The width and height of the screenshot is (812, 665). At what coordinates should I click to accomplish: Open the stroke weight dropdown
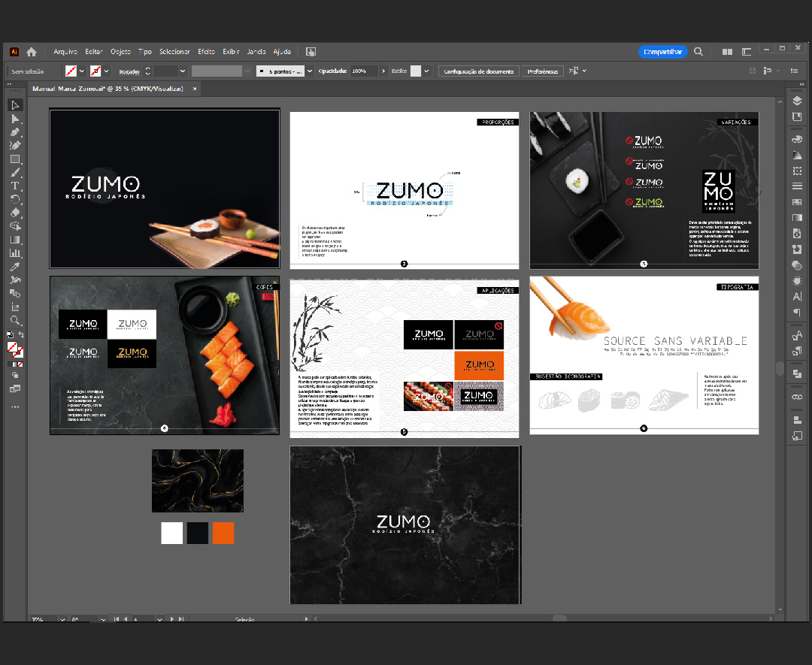pos(182,71)
